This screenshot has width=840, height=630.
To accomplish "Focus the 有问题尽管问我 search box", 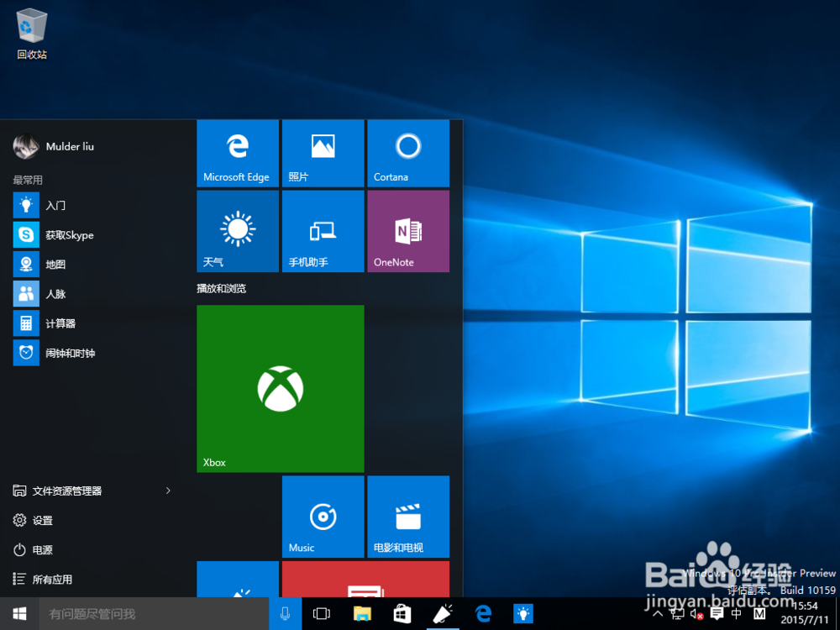I will point(154,613).
